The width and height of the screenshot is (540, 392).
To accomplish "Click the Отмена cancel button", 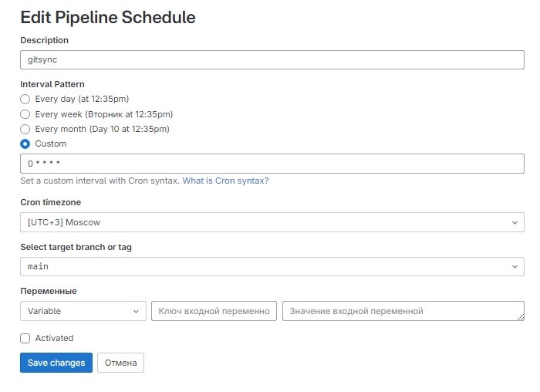I will click(120, 363).
